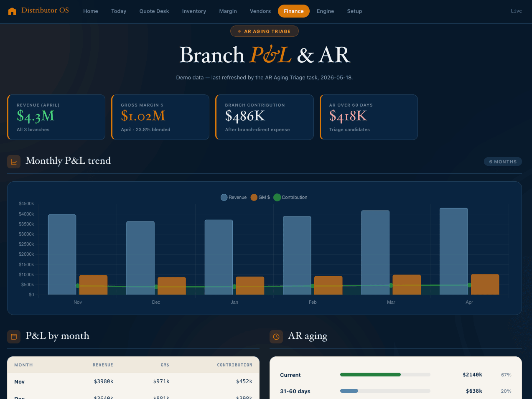Open the Setup tab
The width and height of the screenshot is (532, 399).
tap(354, 11)
